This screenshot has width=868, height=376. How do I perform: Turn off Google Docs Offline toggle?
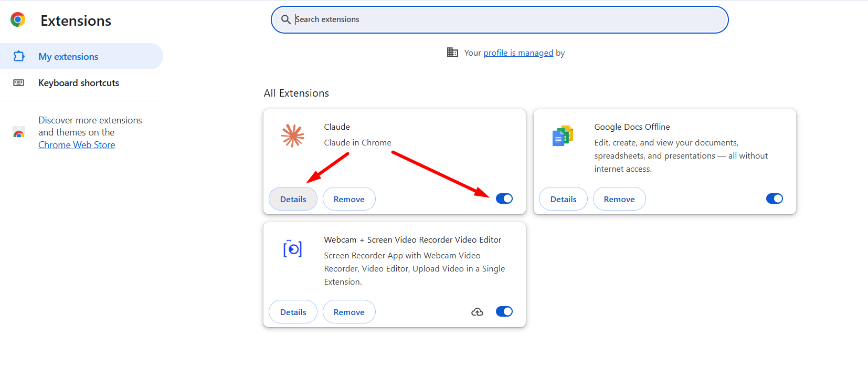(775, 199)
